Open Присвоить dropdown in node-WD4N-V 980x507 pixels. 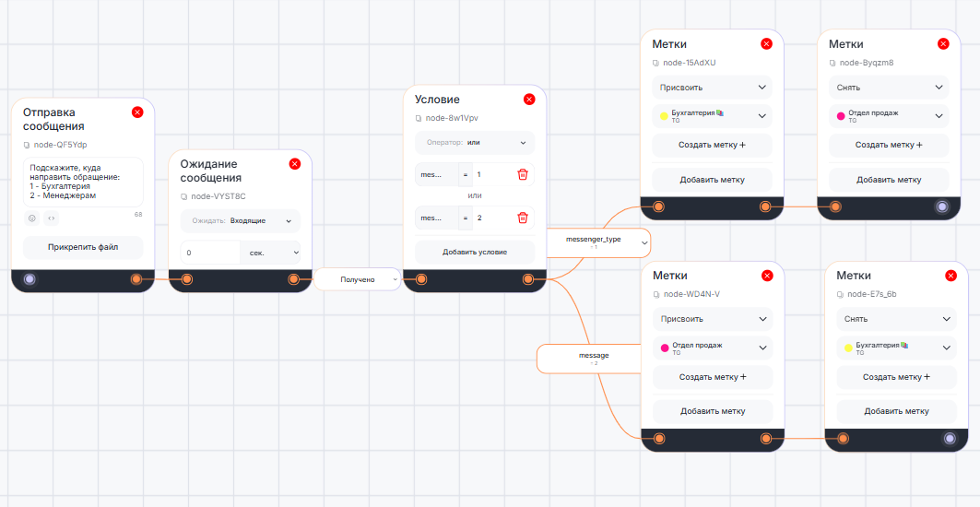coord(713,319)
